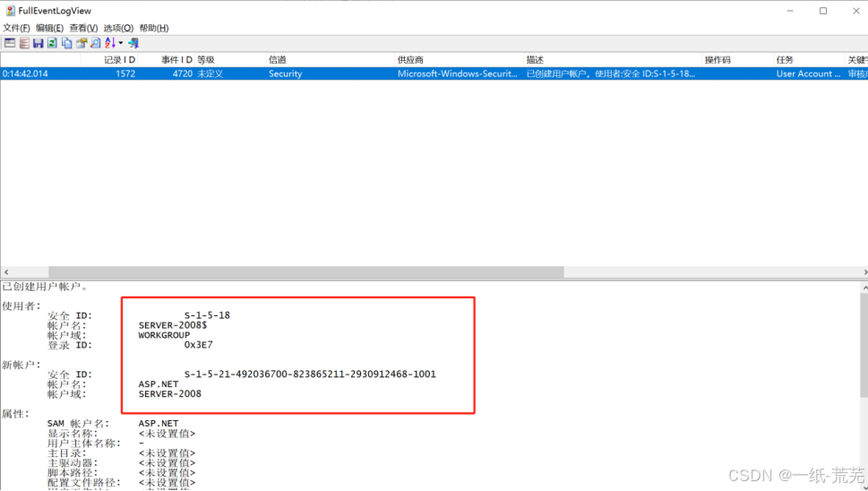Open the properties icon in toolbar

[82, 43]
